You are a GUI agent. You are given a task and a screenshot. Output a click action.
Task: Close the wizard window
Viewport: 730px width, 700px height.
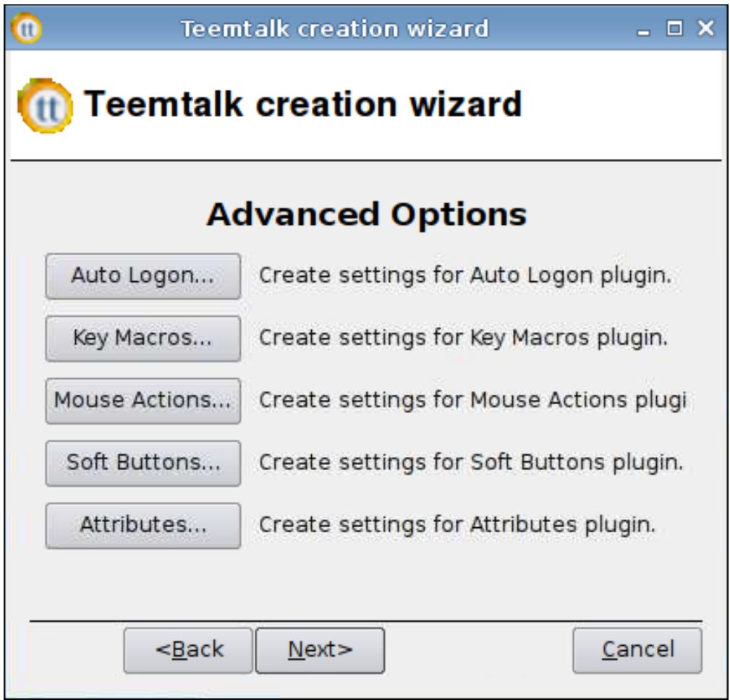pyautogui.click(x=706, y=28)
